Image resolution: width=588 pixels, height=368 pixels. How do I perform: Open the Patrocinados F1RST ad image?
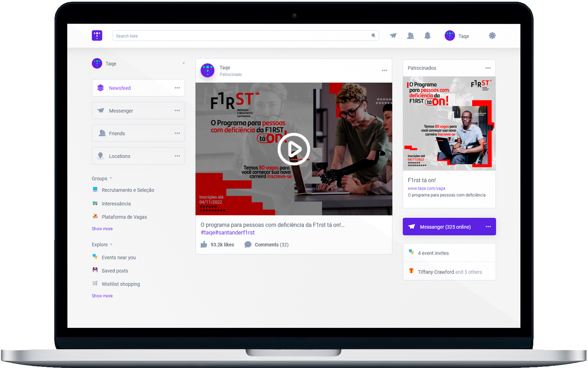[x=449, y=123]
